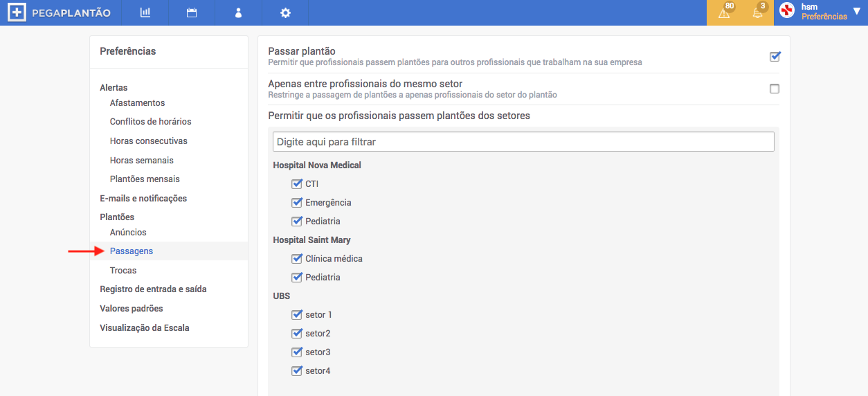Screen dimensions: 868x396
Task: View the bell notifications icon
Action: click(757, 13)
